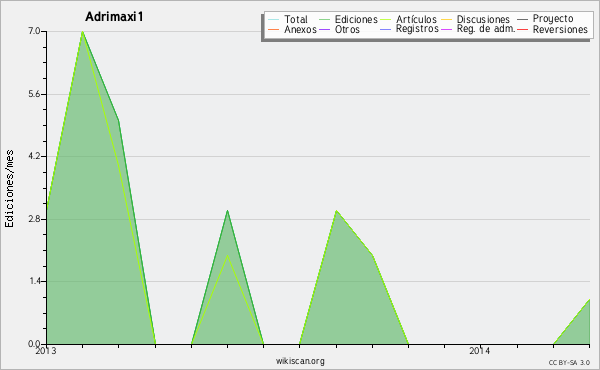
Task: Click the Total cyan color line swatch
Action: click(x=274, y=19)
